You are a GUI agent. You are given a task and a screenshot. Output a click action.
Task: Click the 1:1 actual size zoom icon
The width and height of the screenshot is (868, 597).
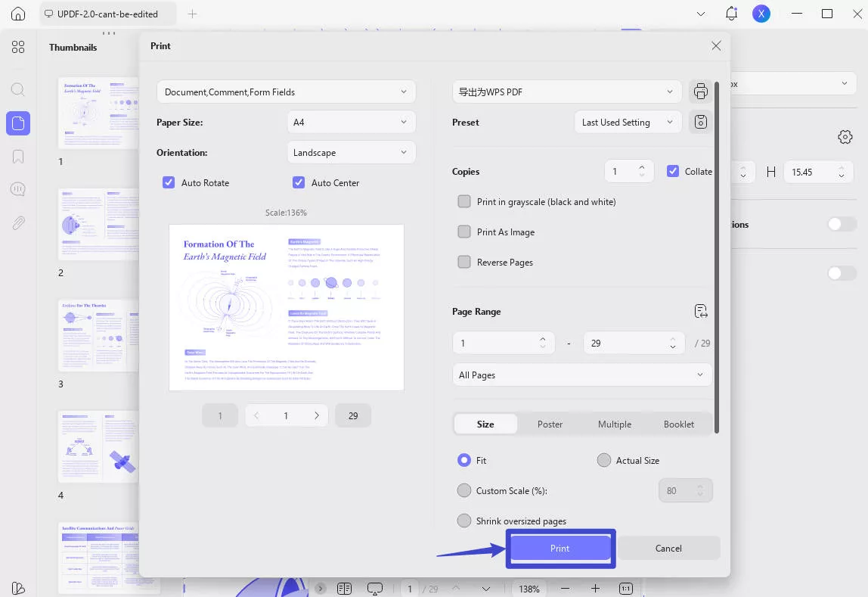625,588
